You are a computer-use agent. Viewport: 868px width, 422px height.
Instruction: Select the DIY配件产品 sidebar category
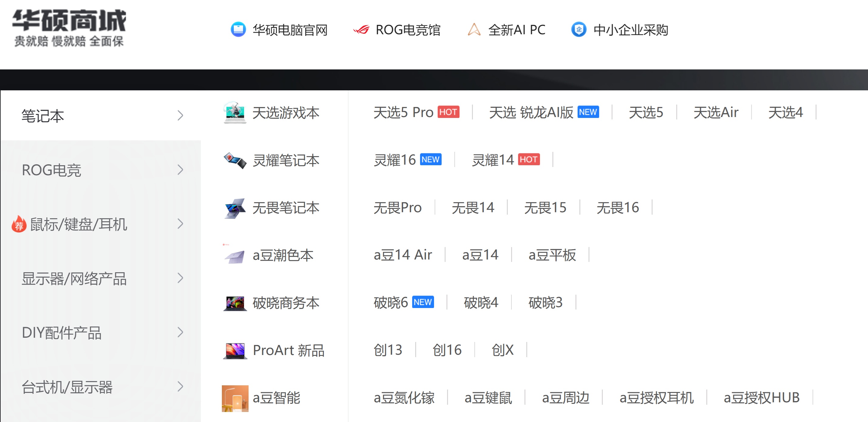(101, 332)
